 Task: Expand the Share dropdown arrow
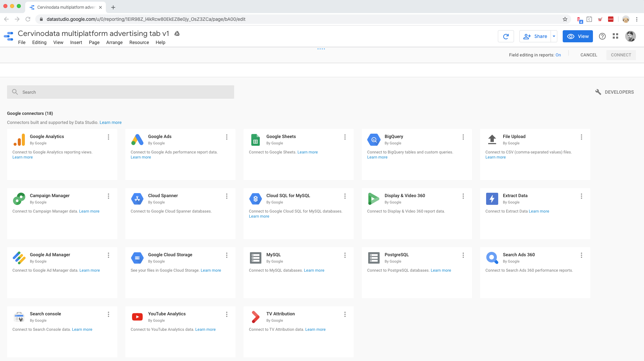coord(554,36)
